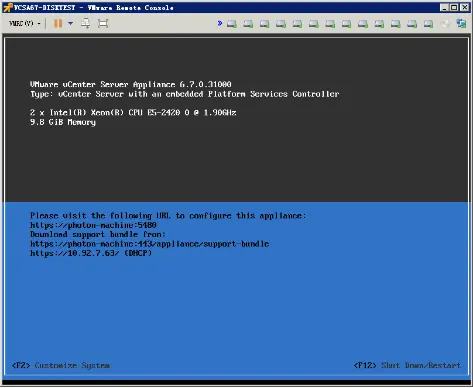Select the F2 Customize System option
The width and height of the screenshot is (473, 388).
coord(61,365)
